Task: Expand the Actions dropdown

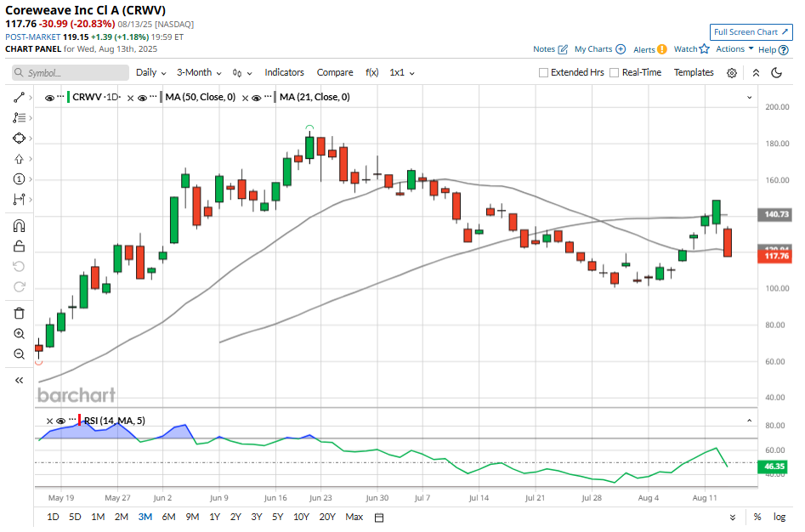Action: [x=734, y=48]
